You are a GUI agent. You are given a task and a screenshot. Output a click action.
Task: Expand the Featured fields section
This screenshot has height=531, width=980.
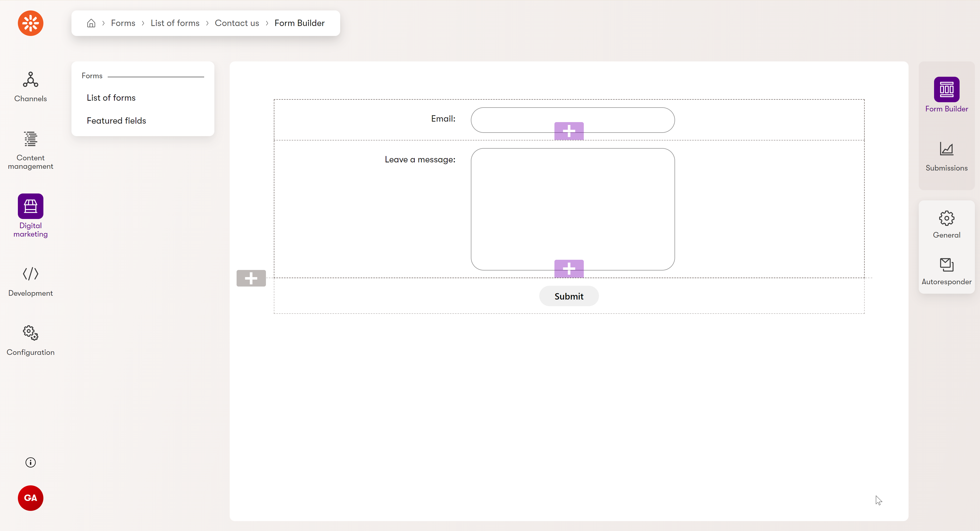(x=117, y=120)
